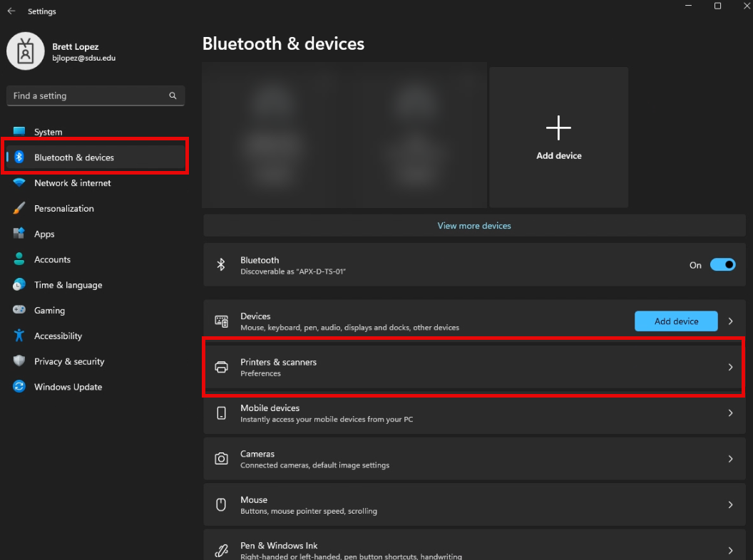This screenshot has height=560, width=753.
Task: Click Printers & scanners label text
Action: coord(279,362)
